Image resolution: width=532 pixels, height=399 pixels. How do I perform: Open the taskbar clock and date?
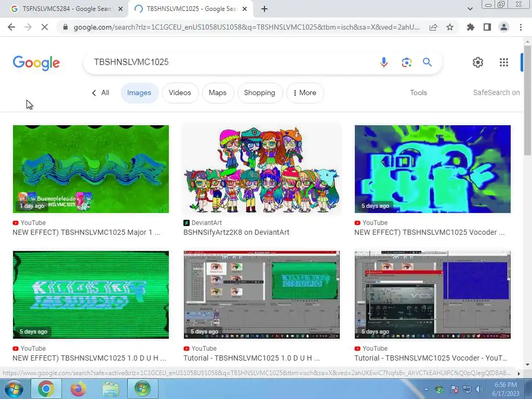tap(506, 389)
